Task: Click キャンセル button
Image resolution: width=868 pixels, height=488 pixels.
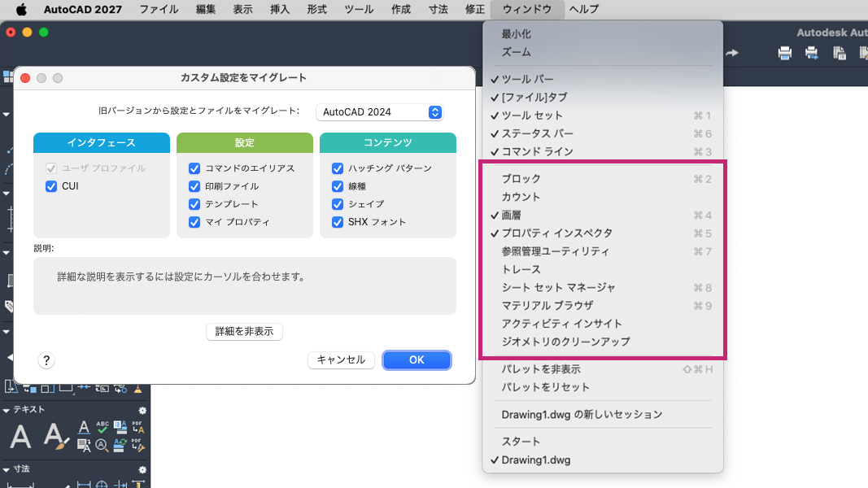Action: [x=341, y=360]
